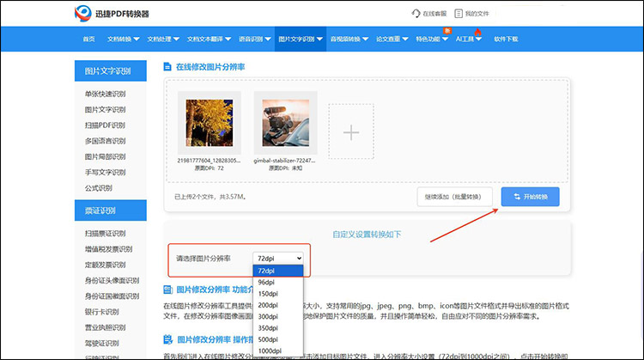This screenshot has height=360, width=644.
Task: Select 图片文字识别 sidebar header
Action: 111,70
